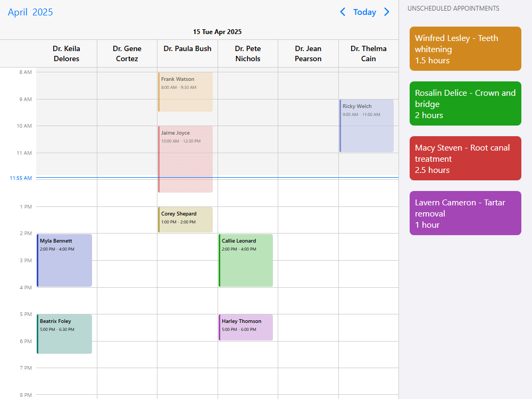Select Lavern Cameron Tartar removal card

465,213
